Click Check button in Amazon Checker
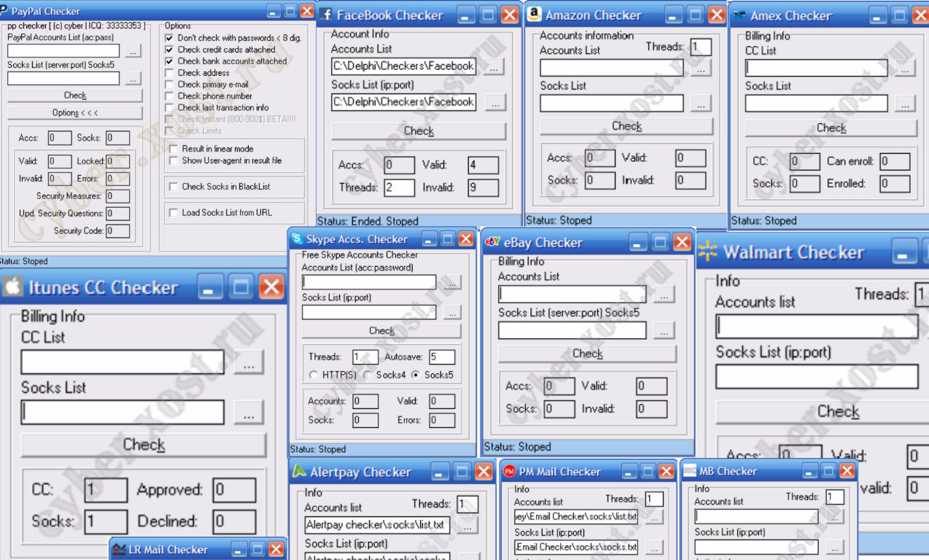929x560 pixels. tap(626, 126)
